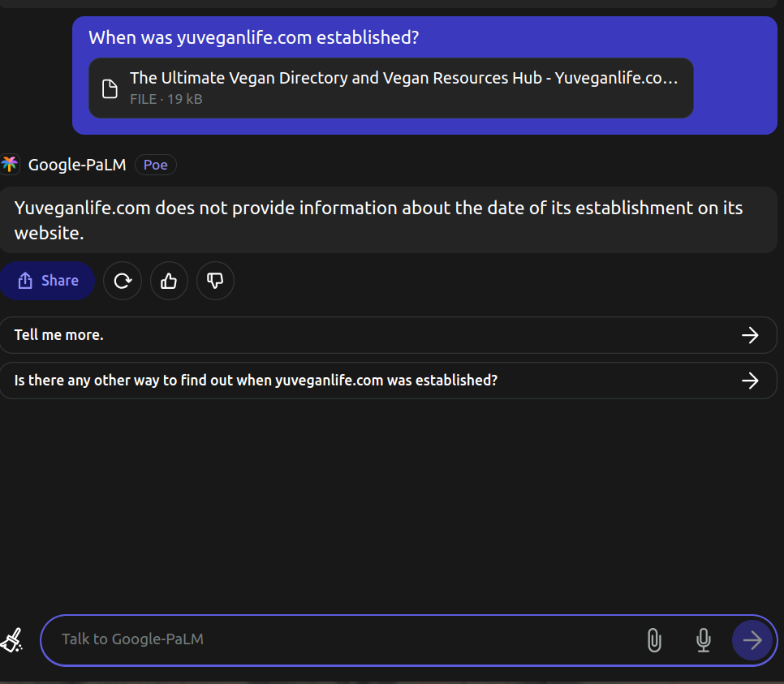Open the Google-PaLM bot name link
784x684 pixels.
pos(77,165)
